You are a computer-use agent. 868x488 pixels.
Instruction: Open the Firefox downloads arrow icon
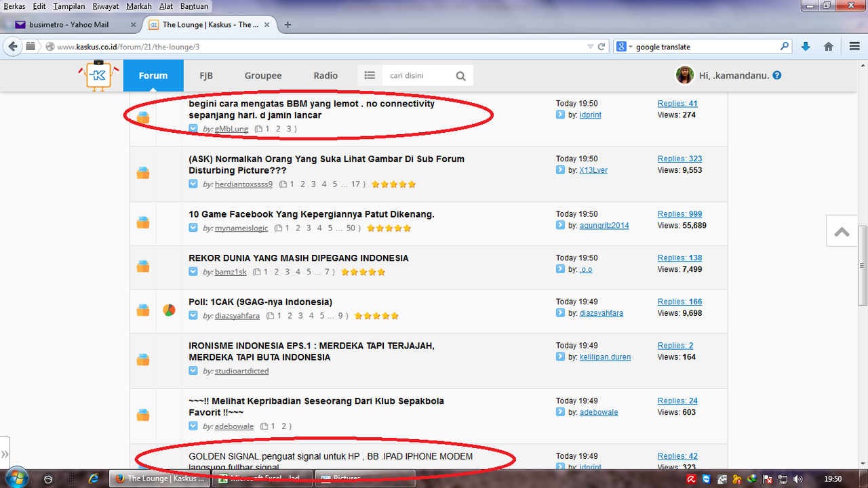pos(806,47)
